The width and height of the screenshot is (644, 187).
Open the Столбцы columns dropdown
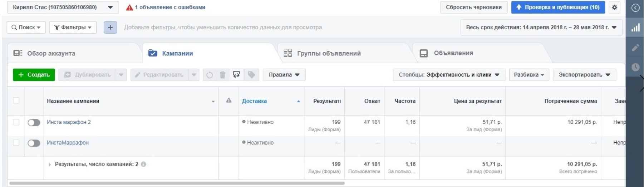449,75
